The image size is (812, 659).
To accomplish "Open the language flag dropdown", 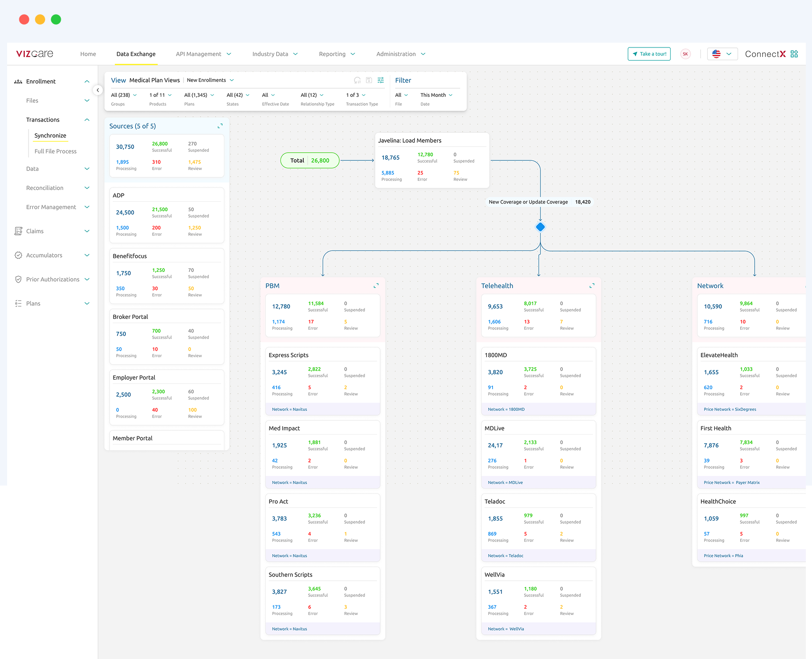I will point(722,54).
